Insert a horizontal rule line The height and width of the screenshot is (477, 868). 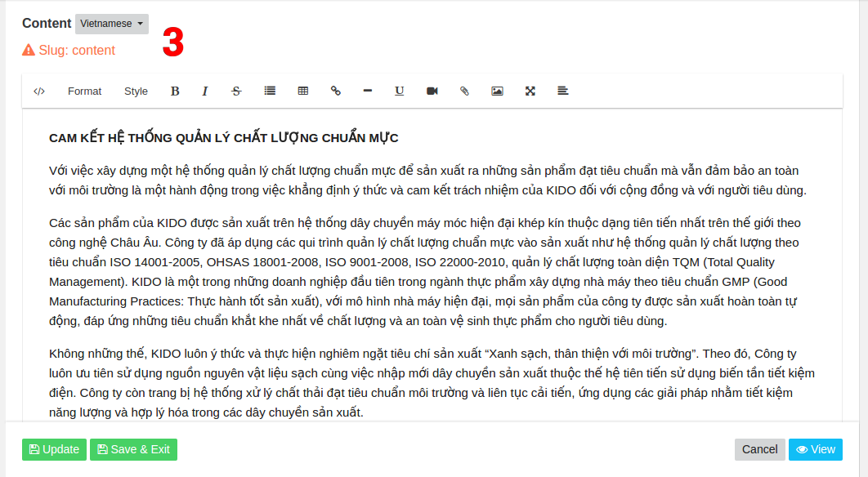(x=368, y=91)
